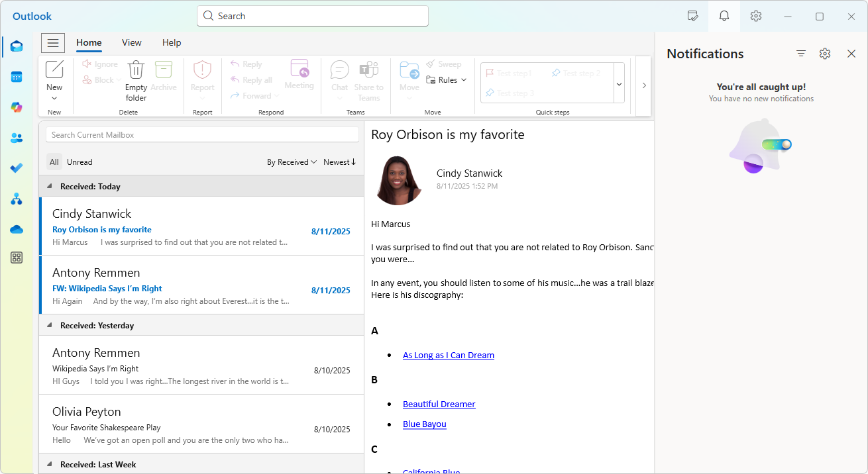
Task: Show only Unread messages
Action: click(80, 162)
